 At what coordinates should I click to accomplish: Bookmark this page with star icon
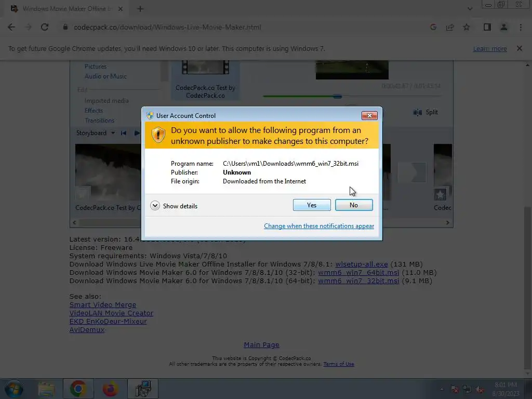click(x=467, y=27)
